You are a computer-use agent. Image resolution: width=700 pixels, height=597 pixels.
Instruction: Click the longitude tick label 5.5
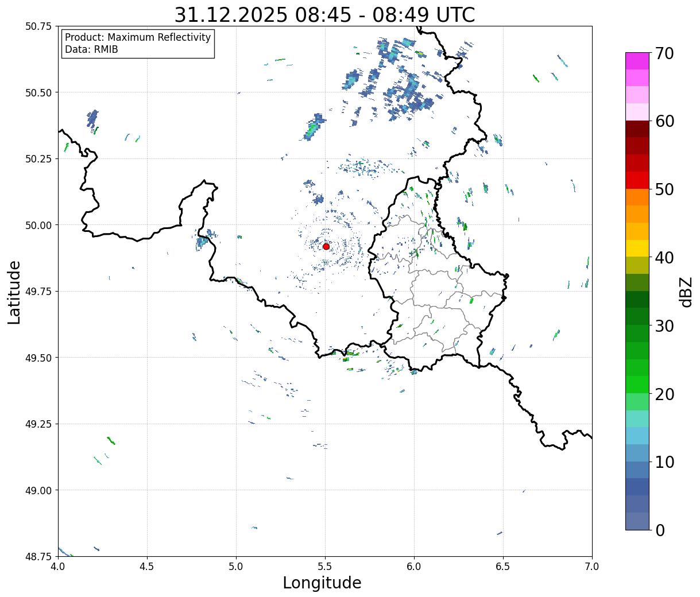[x=325, y=566]
